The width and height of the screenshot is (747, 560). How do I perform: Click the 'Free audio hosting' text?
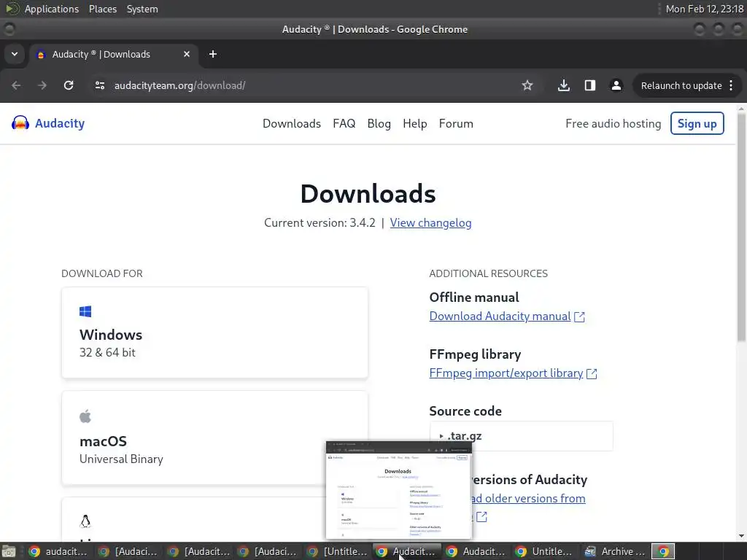click(x=613, y=123)
